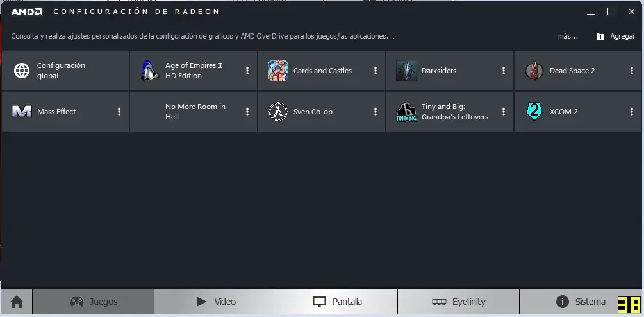
Task: Select the Mass Effect profile name
Action: 56,112
